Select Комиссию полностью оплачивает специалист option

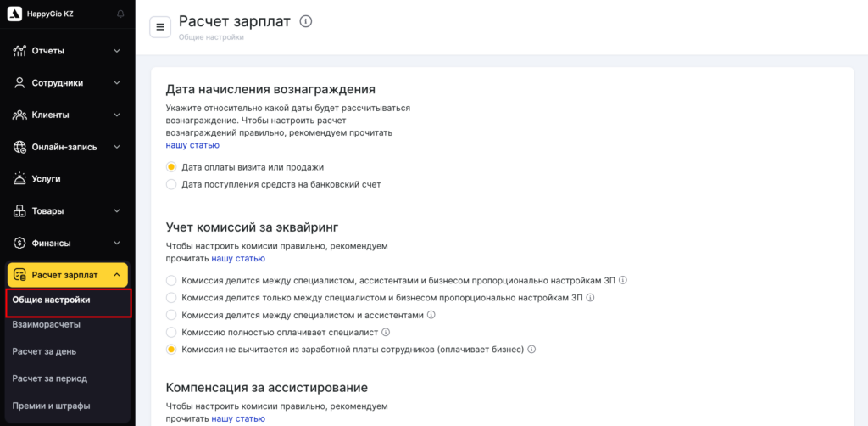[x=171, y=332]
